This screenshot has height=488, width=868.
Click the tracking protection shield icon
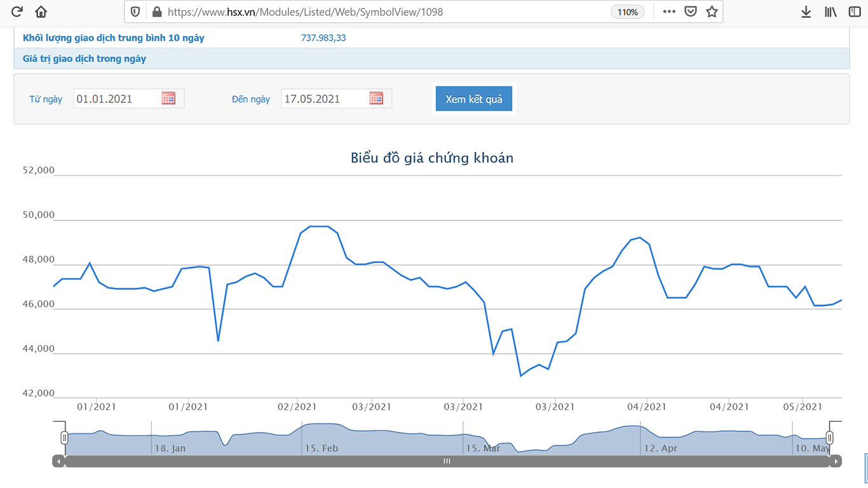(135, 11)
